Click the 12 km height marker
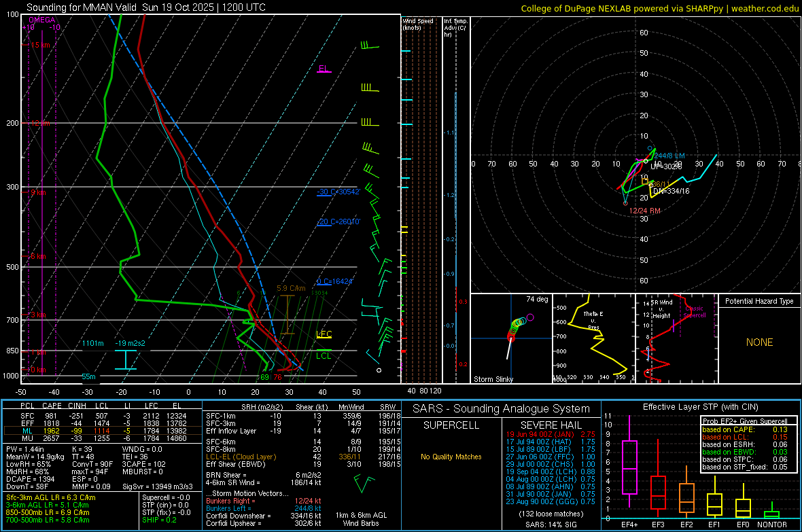The height and width of the screenshot is (532, 802). point(40,123)
